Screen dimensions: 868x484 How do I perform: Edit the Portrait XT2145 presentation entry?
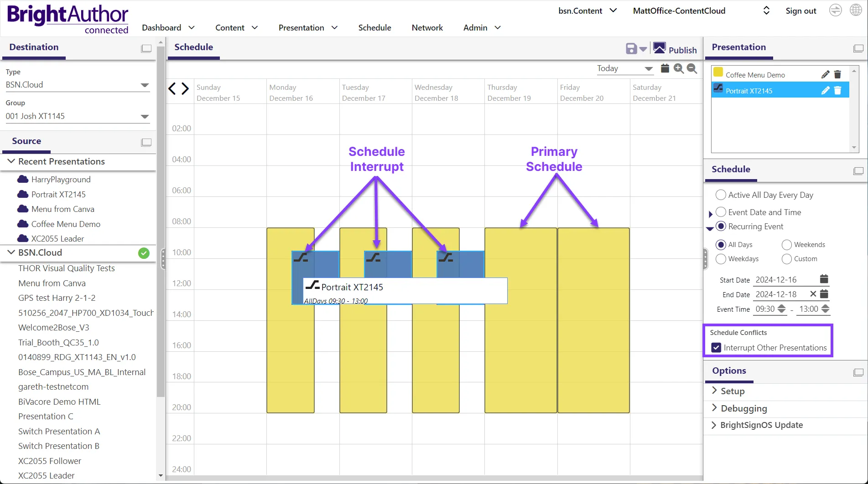click(x=825, y=91)
